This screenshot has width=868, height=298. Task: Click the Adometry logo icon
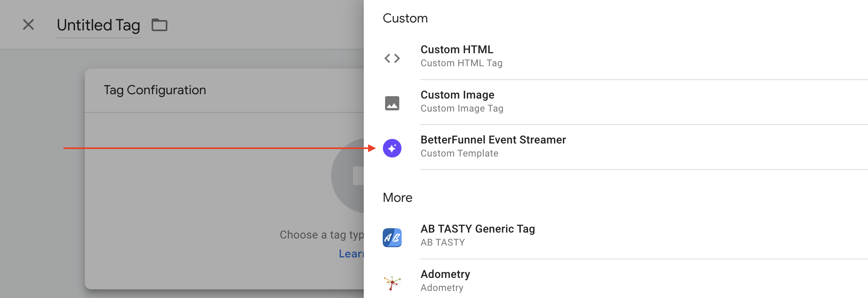pos(392,282)
